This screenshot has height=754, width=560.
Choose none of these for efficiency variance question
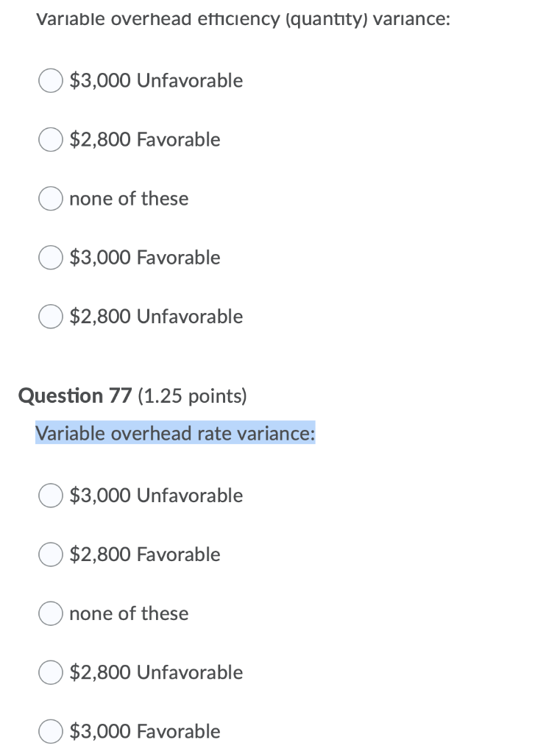pyautogui.click(x=50, y=198)
